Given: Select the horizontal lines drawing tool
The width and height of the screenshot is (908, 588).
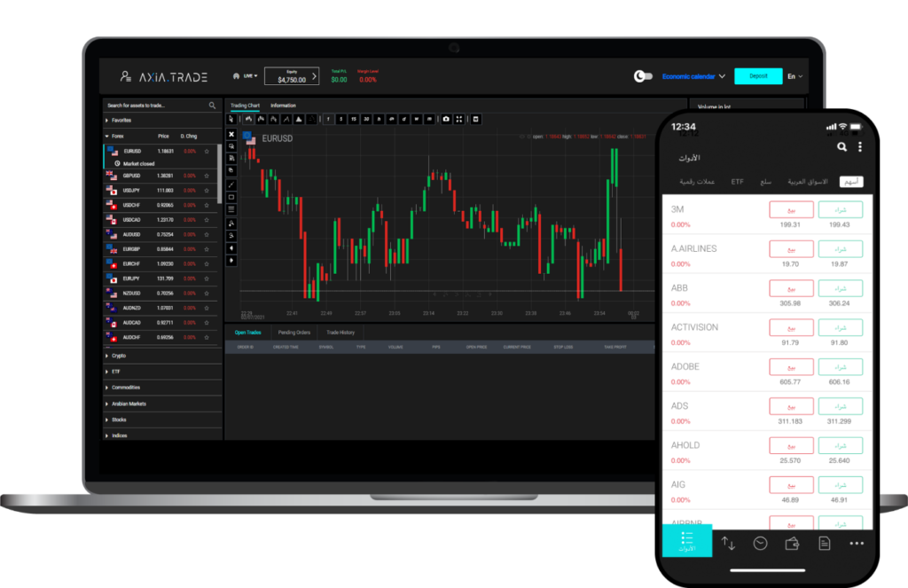Looking at the screenshot, I should point(231,209).
